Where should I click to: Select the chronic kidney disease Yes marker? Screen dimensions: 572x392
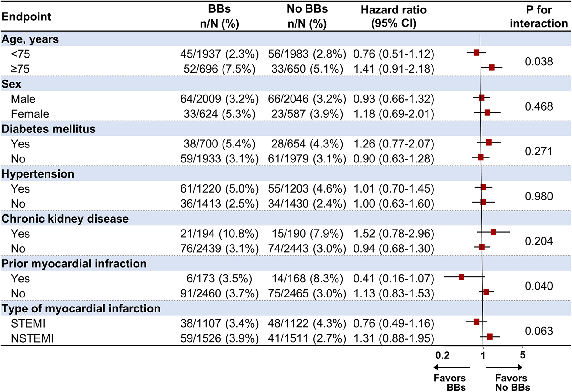pyautogui.click(x=494, y=232)
